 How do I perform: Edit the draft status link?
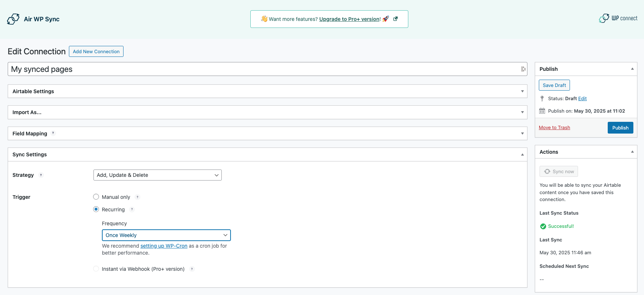point(582,99)
